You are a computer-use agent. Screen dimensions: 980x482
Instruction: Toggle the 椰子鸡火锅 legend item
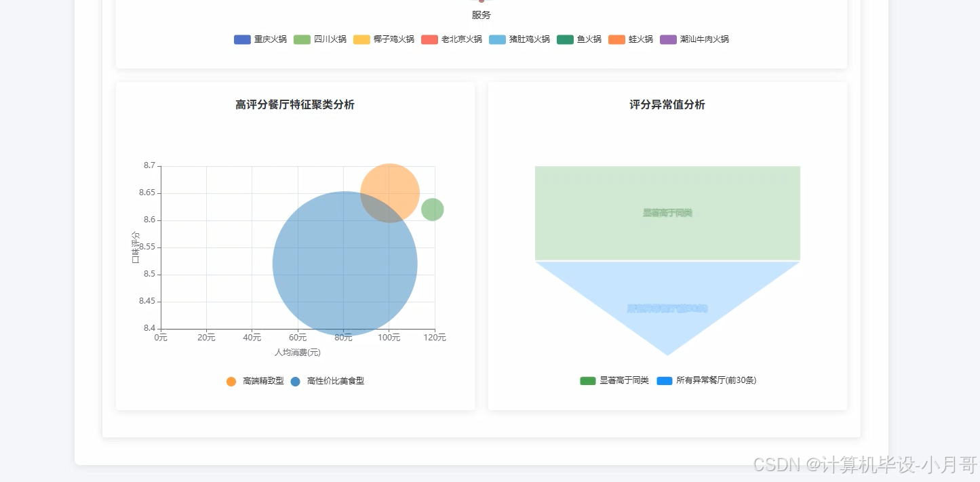(x=384, y=39)
